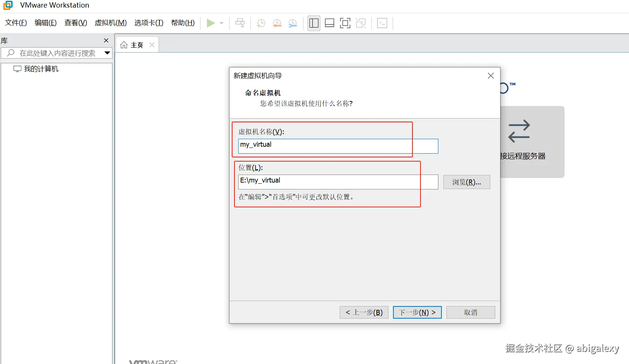Toggle the thumbnail bar visibility

329,23
